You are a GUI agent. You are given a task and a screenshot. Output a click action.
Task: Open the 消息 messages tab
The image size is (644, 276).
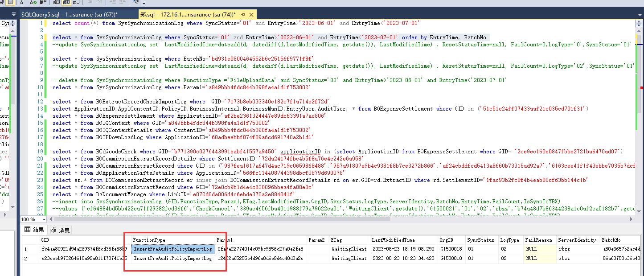click(x=60, y=230)
